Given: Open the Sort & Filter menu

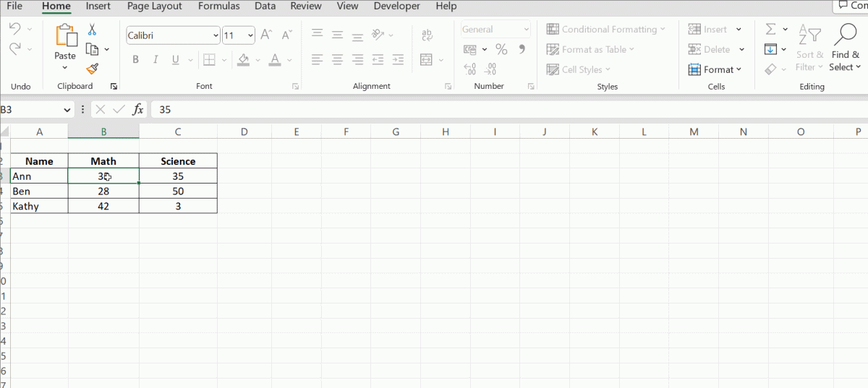Looking at the screenshot, I should [x=809, y=47].
